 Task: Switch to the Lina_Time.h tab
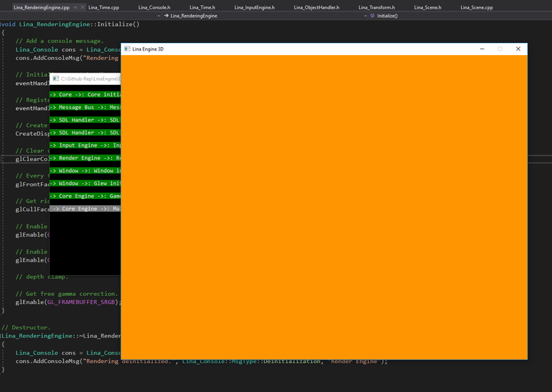tap(202, 7)
